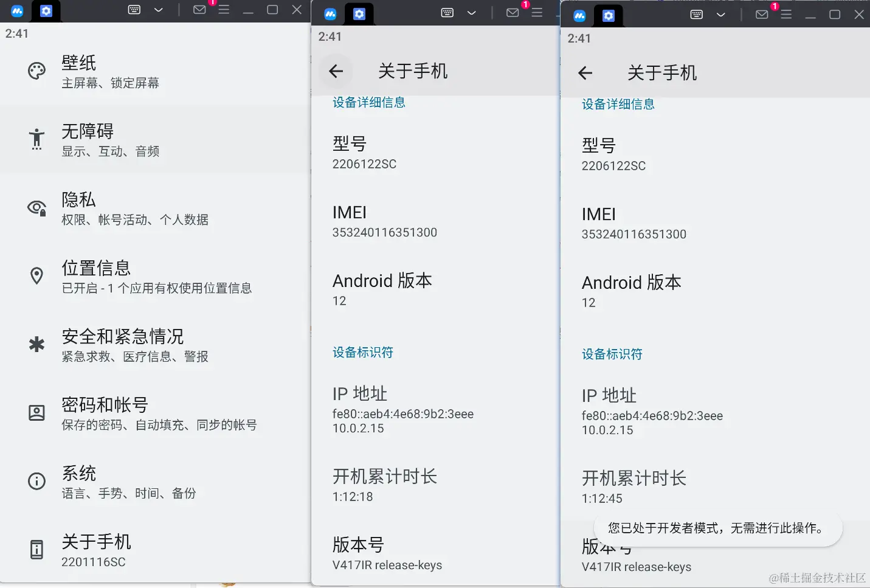The height and width of the screenshot is (588, 870).
Task: Open hamburger menu in middle window title bar
Action: click(537, 13)
